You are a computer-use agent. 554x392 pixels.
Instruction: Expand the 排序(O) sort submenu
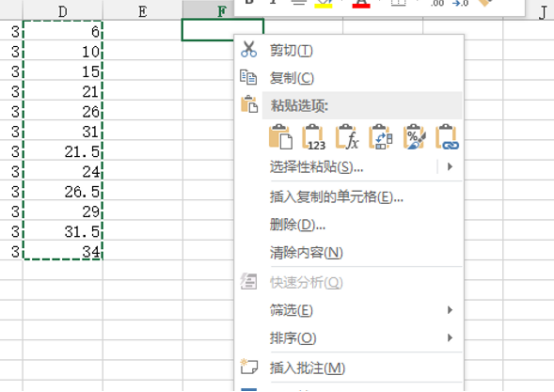coord(349,338)
